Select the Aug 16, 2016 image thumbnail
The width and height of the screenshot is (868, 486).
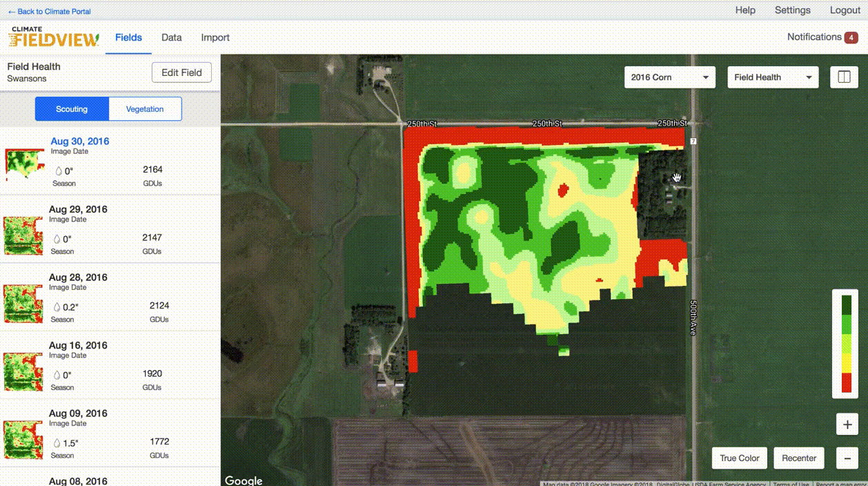click(24, 371)
